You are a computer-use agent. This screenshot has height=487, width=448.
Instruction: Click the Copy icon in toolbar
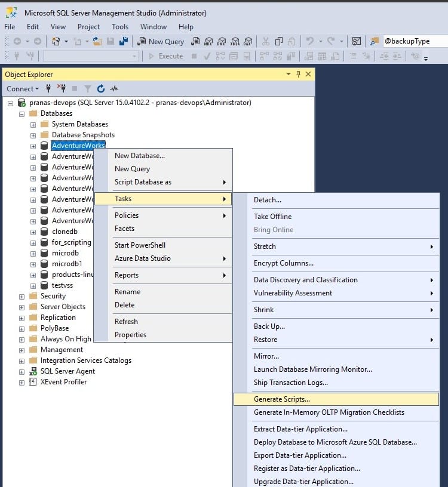coord(279,41)
